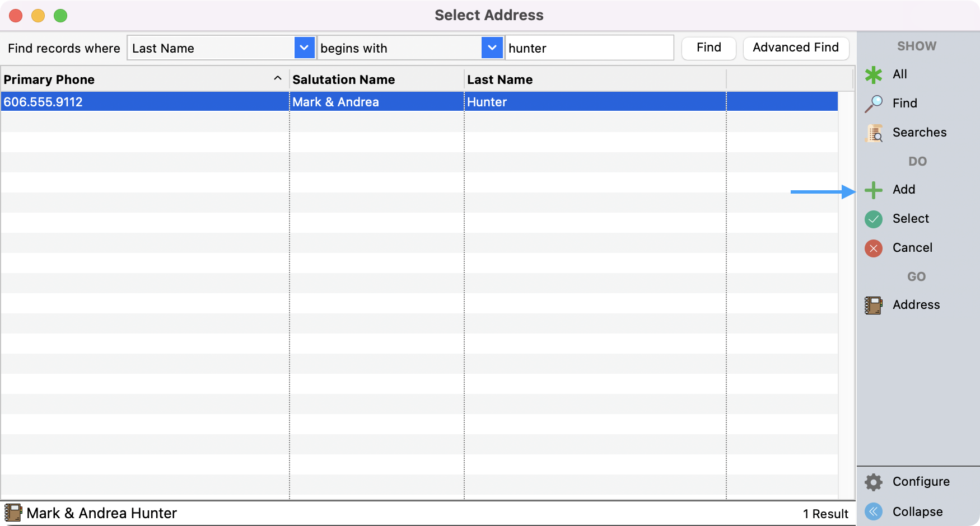Click the Find button
Viewport: 980px width, 526px height.
pos(708,48)
